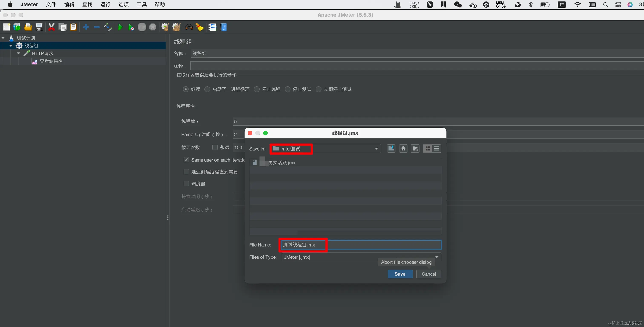Open the 编辑 menu
Screen dimensions: 644x327
69,4
